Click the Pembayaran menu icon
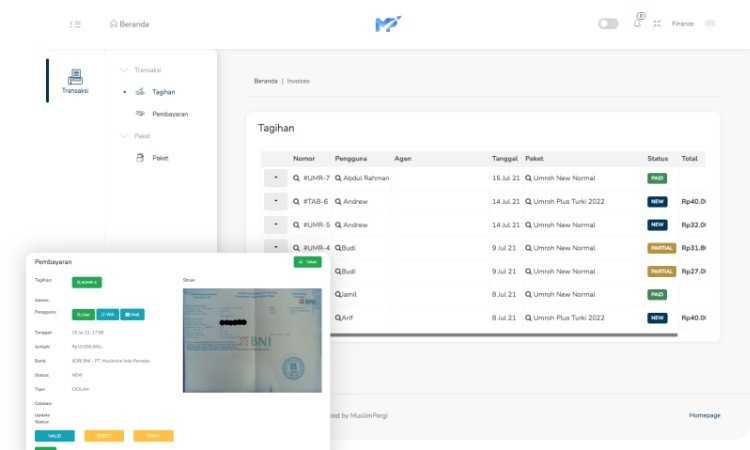Viewport: 750px width, 450px height. pos(140,113)
